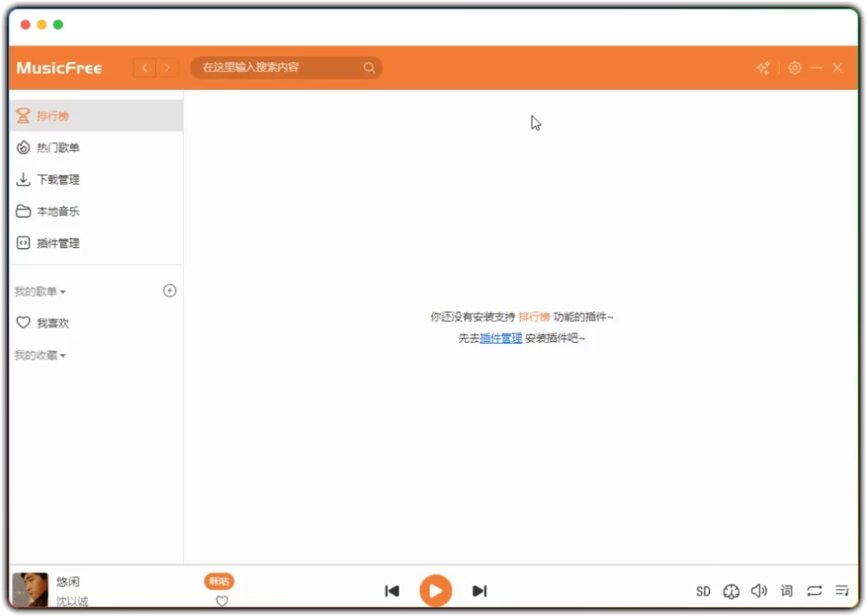
Task: Expand the 我的歌单 playlists section
Action: [x=36, y=290]
